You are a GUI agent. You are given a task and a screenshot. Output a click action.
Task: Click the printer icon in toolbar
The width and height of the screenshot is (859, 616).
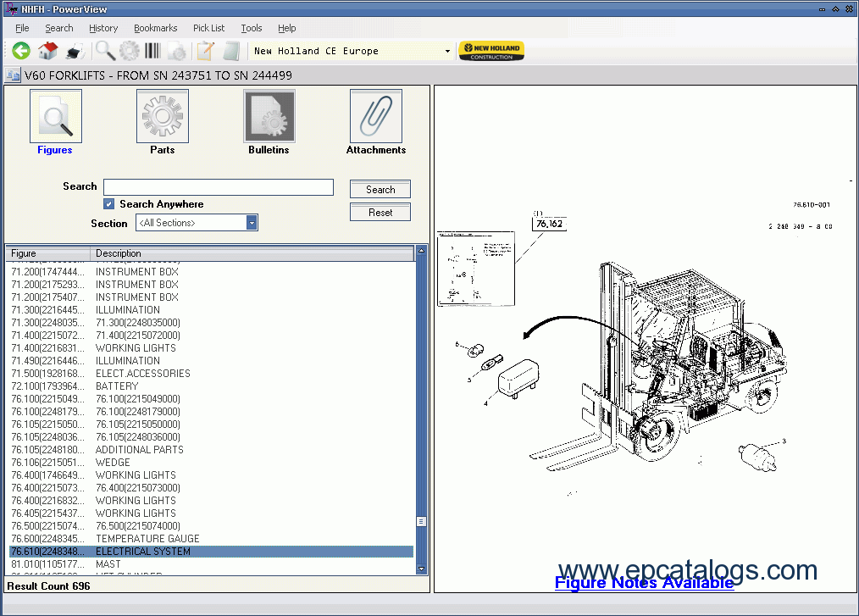[75, 52]
